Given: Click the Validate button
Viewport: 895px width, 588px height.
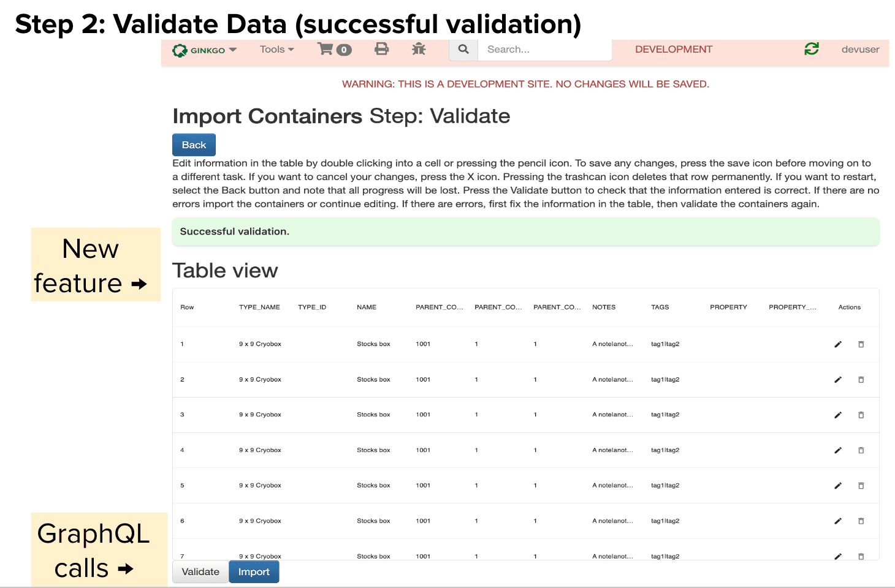Looking at the screenshot, I should point(200,571).
